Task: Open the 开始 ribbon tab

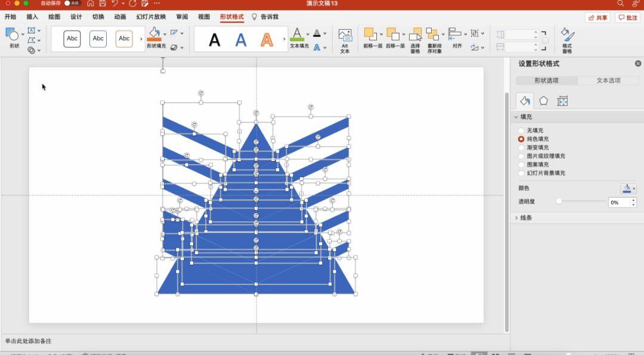Action: point(10,17)
